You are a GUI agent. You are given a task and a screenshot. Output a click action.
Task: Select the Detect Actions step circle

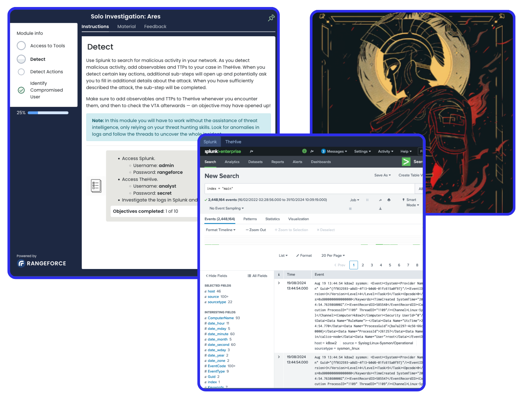click(x=21, y=72)
